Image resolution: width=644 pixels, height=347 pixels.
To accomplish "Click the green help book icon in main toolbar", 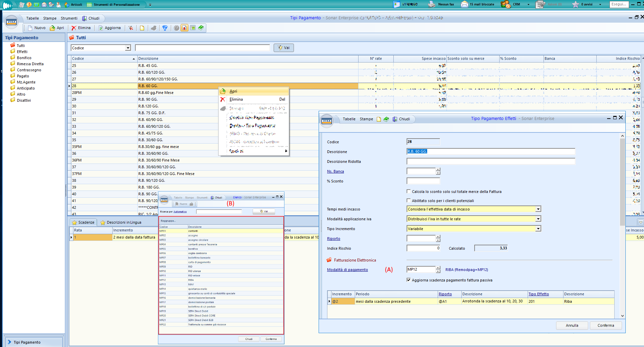I will click(201, 28).
